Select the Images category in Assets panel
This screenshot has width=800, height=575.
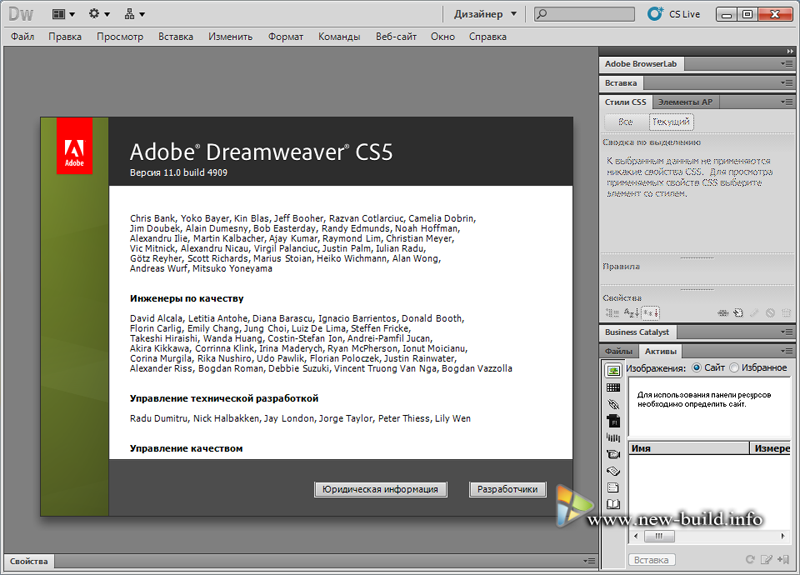coord(613,371)
